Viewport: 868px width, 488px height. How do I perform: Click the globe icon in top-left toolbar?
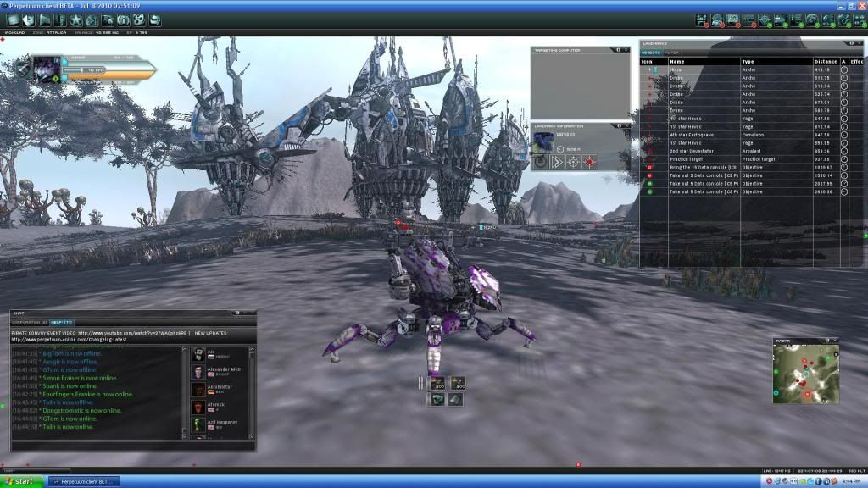click(x=92, y=20)
